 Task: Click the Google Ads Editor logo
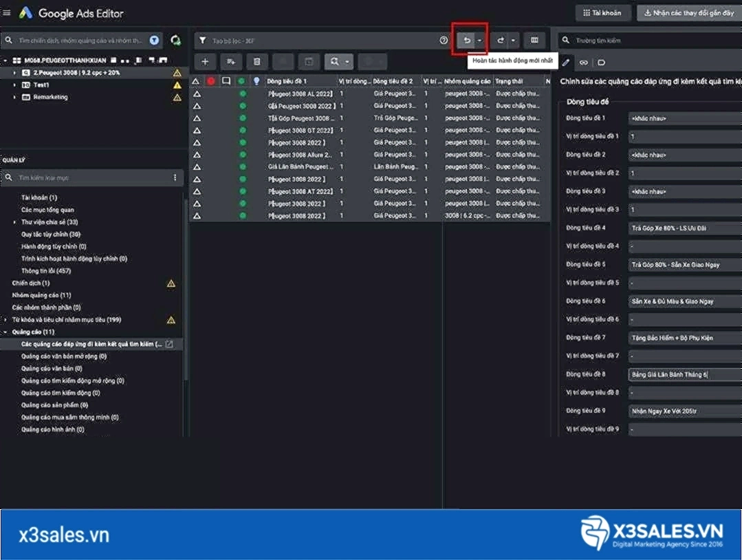(x=25, y=13)
